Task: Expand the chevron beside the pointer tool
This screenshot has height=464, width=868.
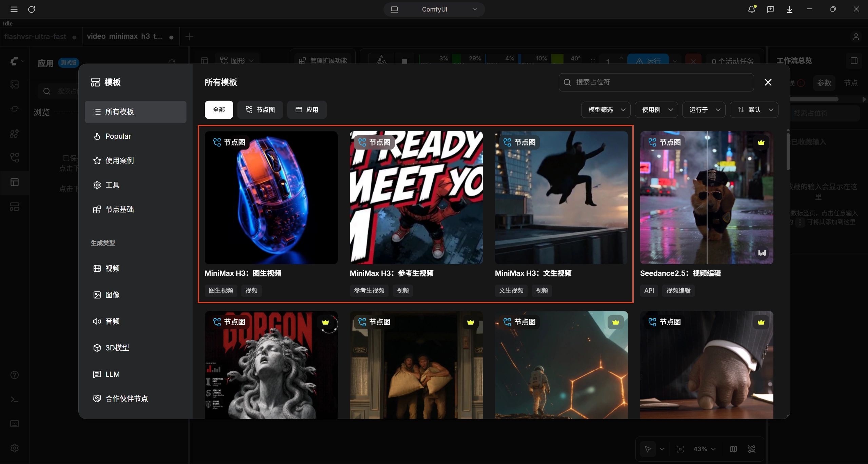Action: tap(662, 449)
